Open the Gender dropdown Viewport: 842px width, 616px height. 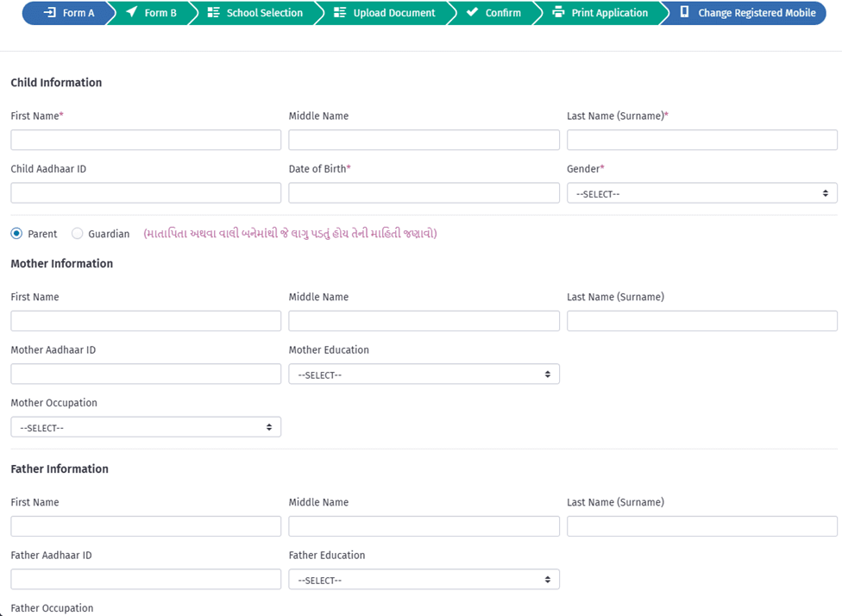[701, 193]
